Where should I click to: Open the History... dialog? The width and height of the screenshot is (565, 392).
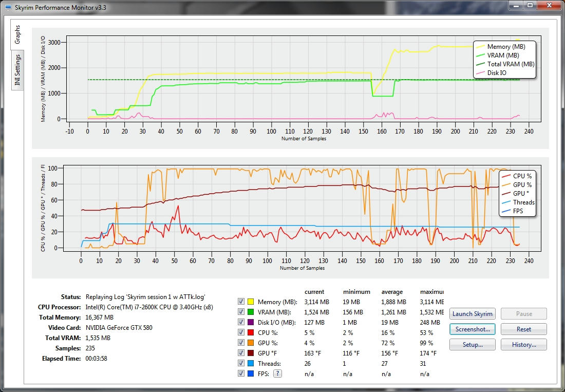point(523,345)
